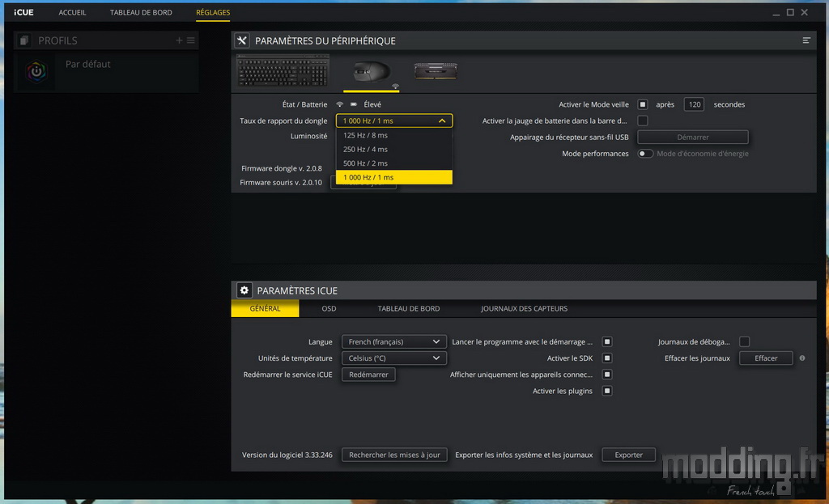Maximize the iCUE window
The height and width of the screenshot is (504, 829).
790,12
